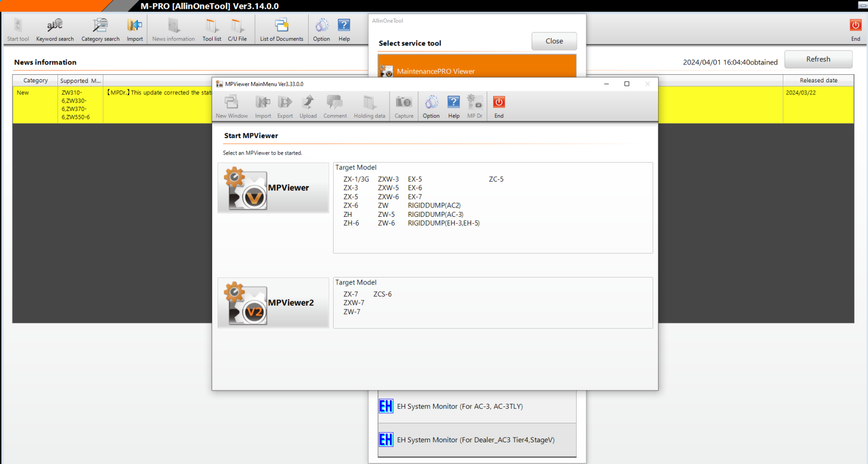The image size is (868, 464).
Task: Click ZCS-6 in MPViewer2 target models
Action: 382,294
